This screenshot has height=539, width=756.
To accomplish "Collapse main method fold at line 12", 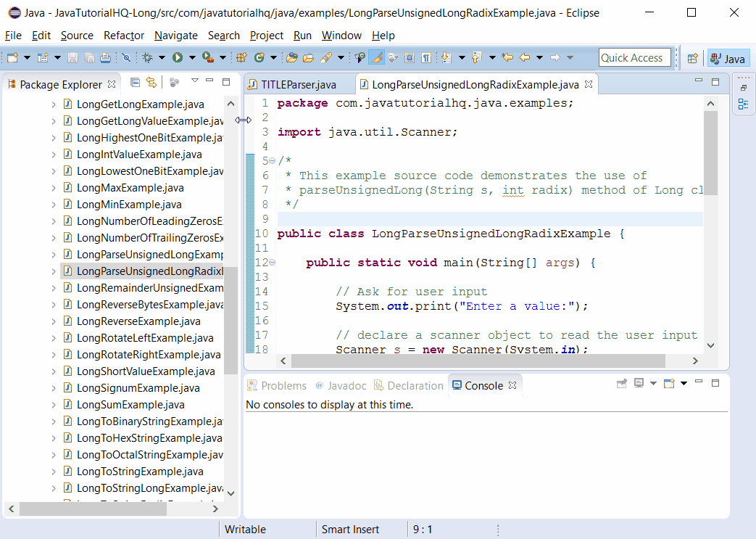I will [272, 262].
